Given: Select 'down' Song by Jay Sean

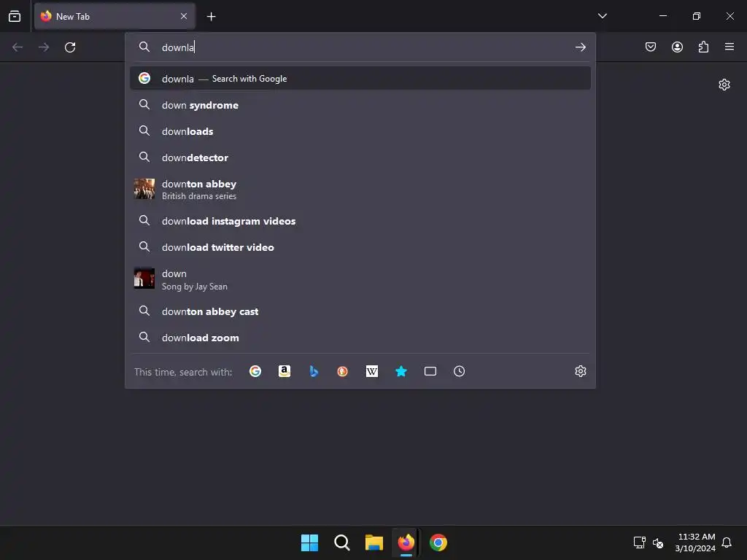Looking at the screenshot, I should click(x=360, y=279).
